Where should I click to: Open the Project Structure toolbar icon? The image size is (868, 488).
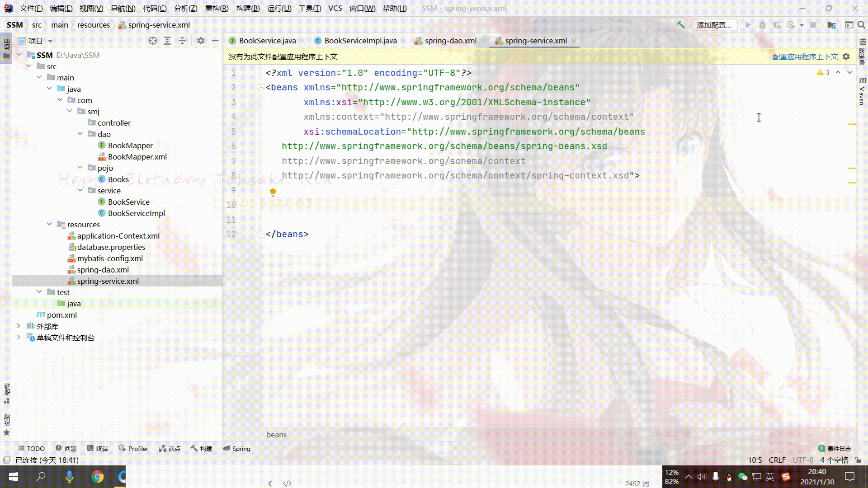pyautogui.click(x=831, y=25)
